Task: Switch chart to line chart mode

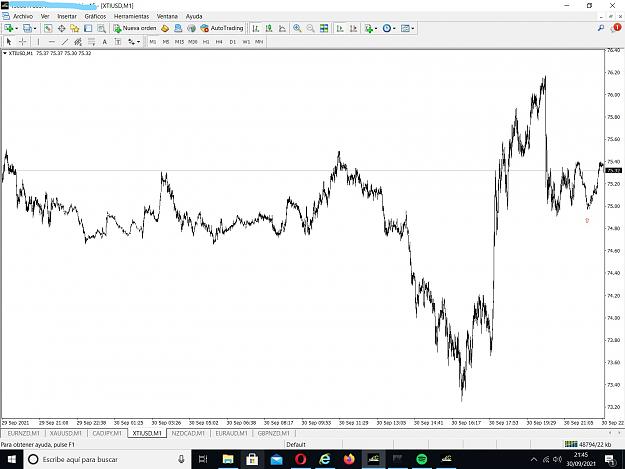Action: pos(282,28)
